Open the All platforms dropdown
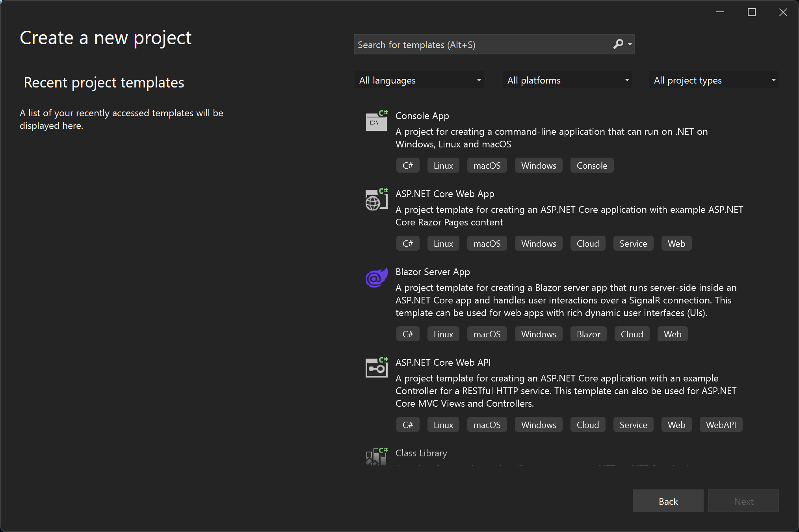 coord(567,80)
